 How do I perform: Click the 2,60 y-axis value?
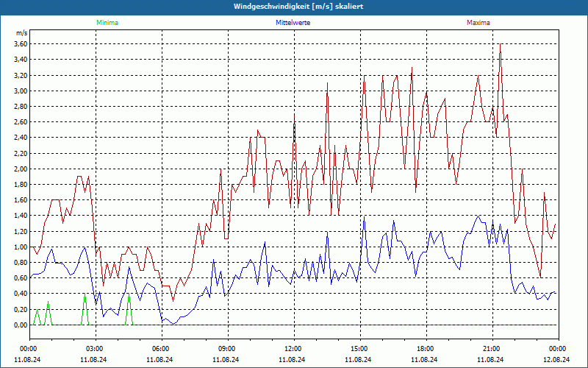coord(21,122)
